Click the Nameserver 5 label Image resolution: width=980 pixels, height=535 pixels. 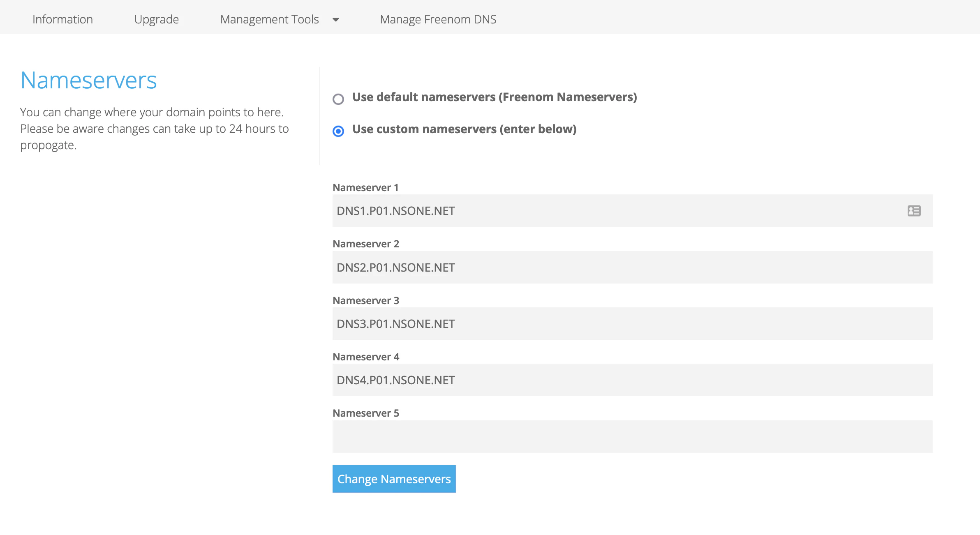tap(365, 413)
